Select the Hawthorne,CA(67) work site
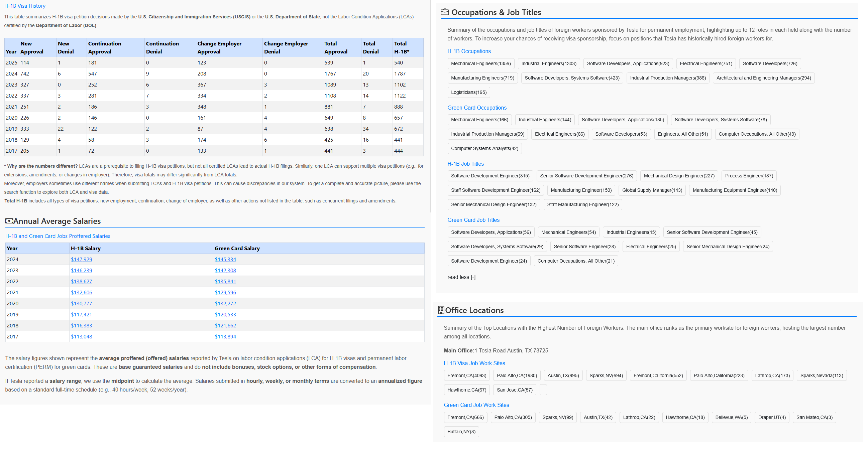 [467, 390]
